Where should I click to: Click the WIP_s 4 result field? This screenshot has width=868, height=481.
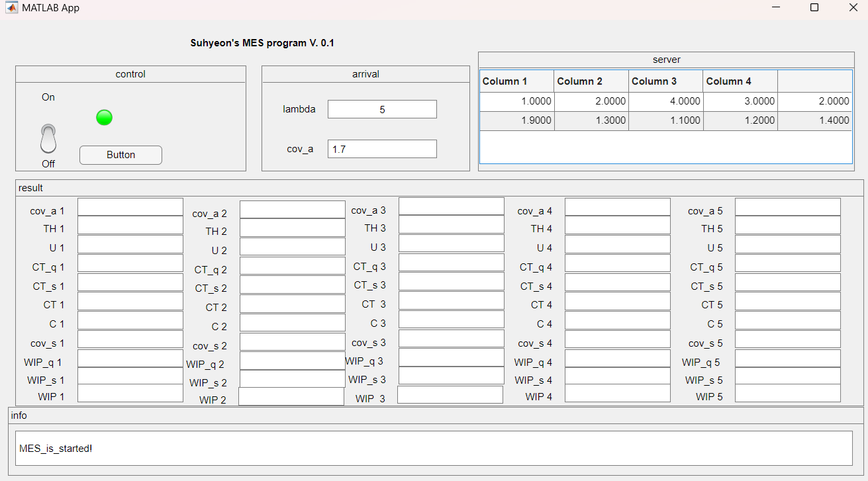tap(618, 376)
